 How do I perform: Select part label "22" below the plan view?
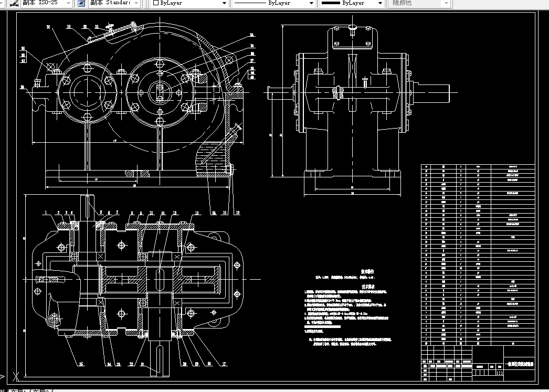pos(131,364)
